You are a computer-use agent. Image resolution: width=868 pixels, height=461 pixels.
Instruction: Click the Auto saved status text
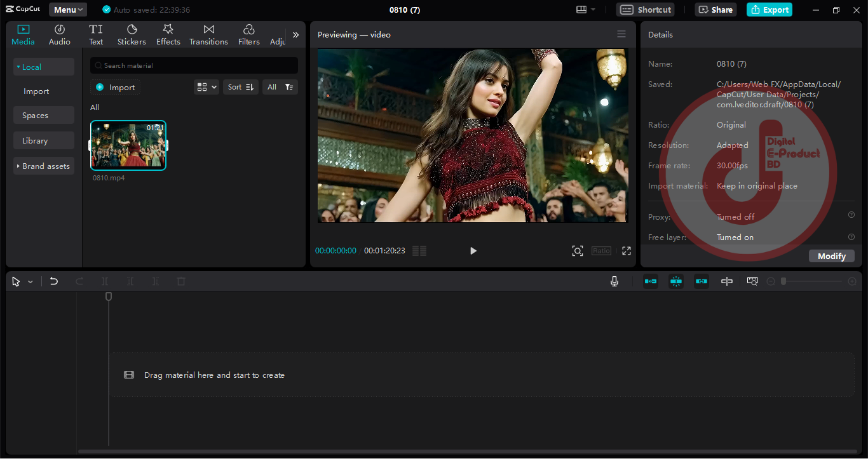151,10
